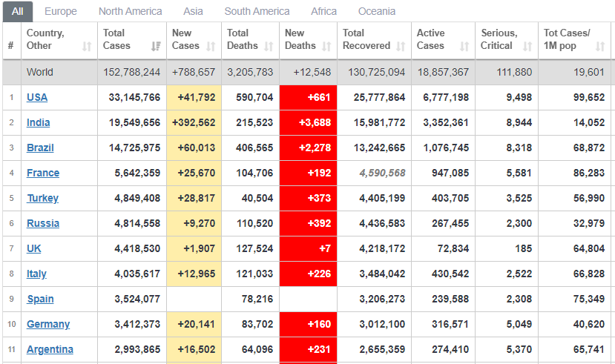615x364 pixels.
Task: Sort by Tot Cases/1M pop icon
Action: click(600, 46)
